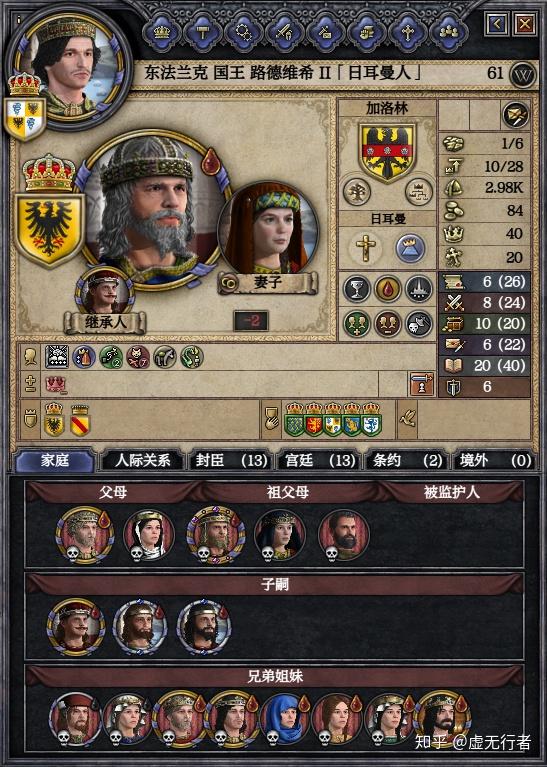Go back with the left arrow button

(496, 24)
